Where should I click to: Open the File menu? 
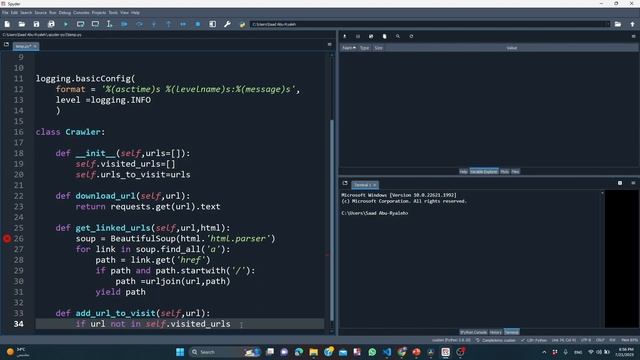(x=5, y=13)
